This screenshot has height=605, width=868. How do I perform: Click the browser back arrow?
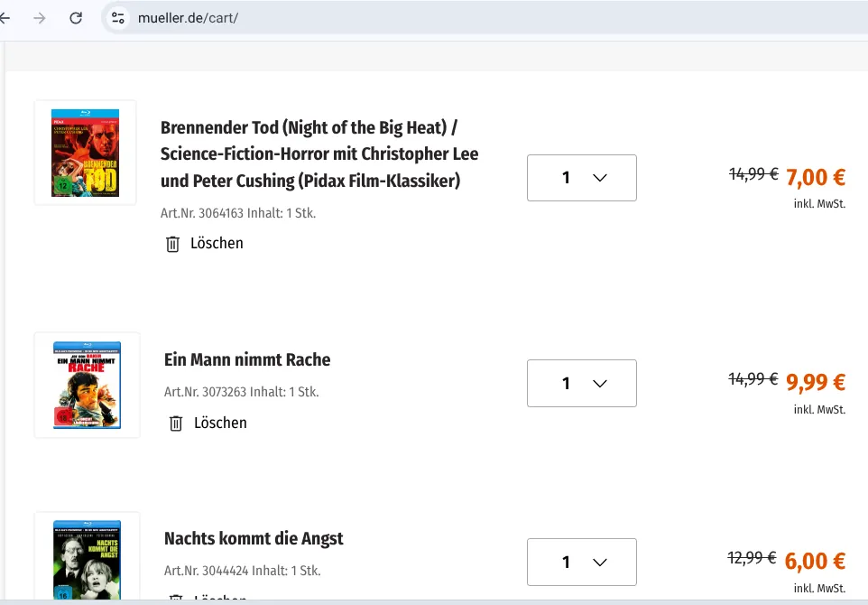5,18
